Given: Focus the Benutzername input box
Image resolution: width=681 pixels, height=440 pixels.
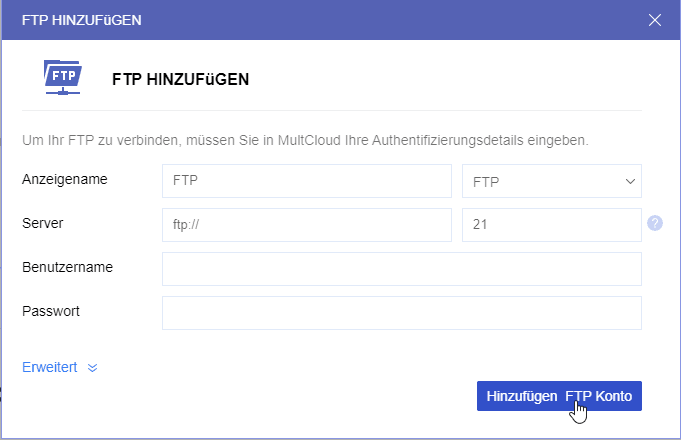Looking at the screenshot, I should coord(401,269).
